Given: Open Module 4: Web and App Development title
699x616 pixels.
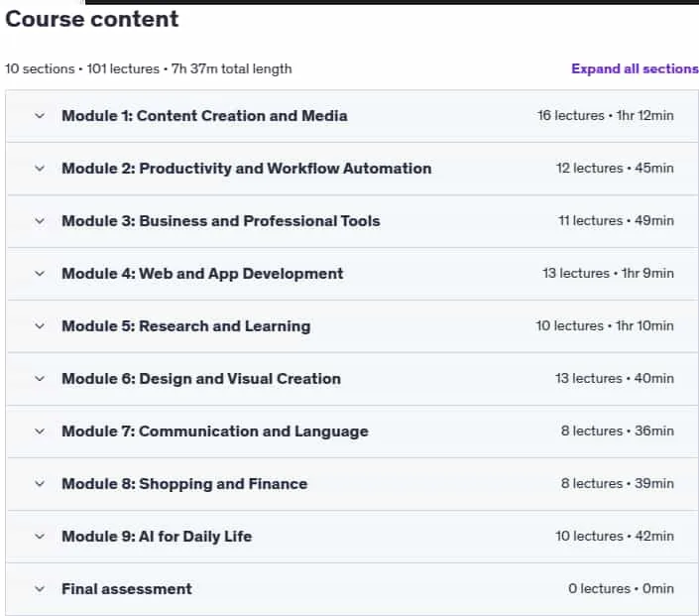Looking at the screenshot, I should tap(202, 274).
